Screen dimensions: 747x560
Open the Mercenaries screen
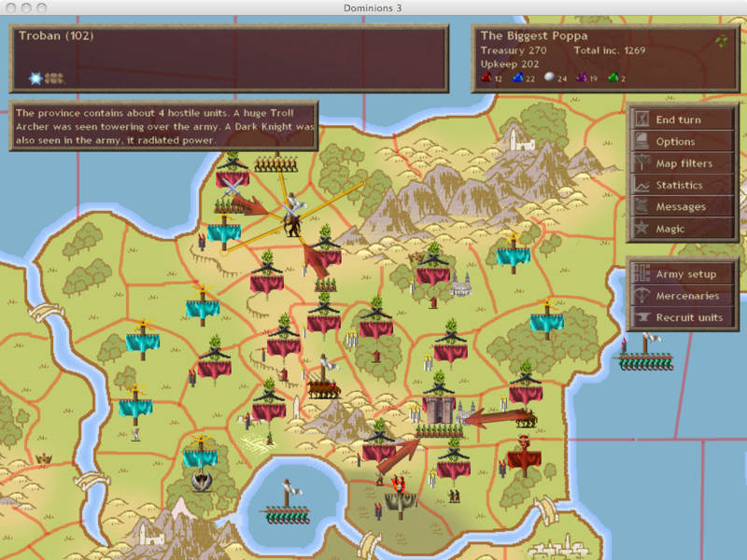(682, 296)
